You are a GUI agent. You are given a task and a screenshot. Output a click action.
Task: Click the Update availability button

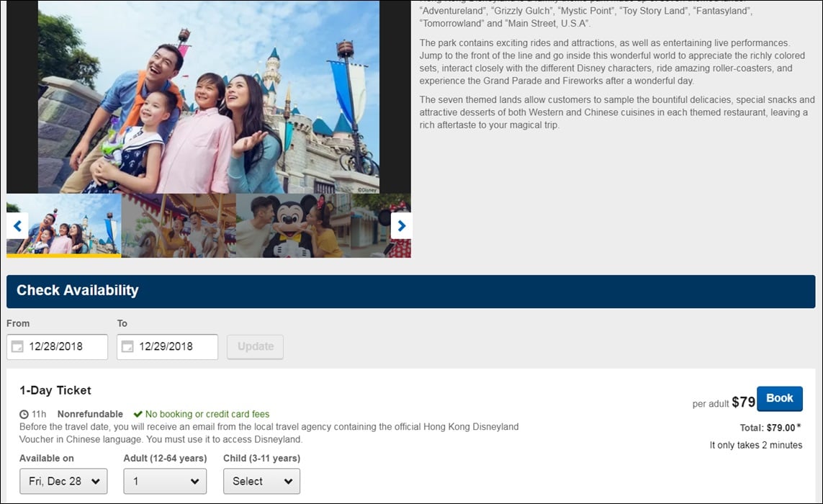[255, 347]
